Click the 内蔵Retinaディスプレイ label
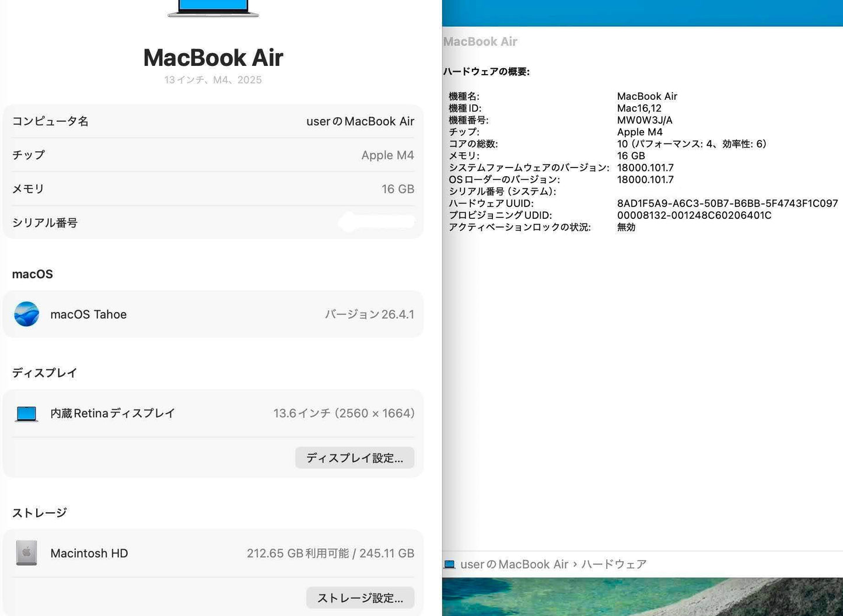This screenshot has width=843, height=616. (113, 413)
